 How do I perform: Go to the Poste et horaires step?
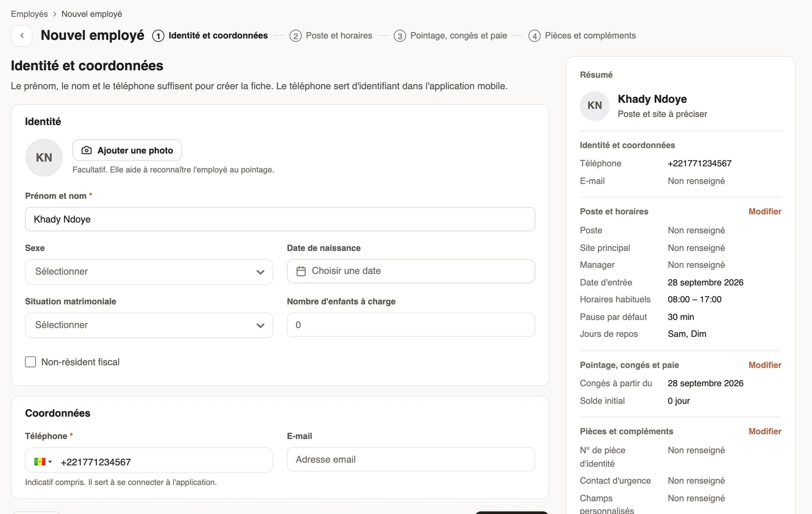pyautogui.click(x=331, y=36)
